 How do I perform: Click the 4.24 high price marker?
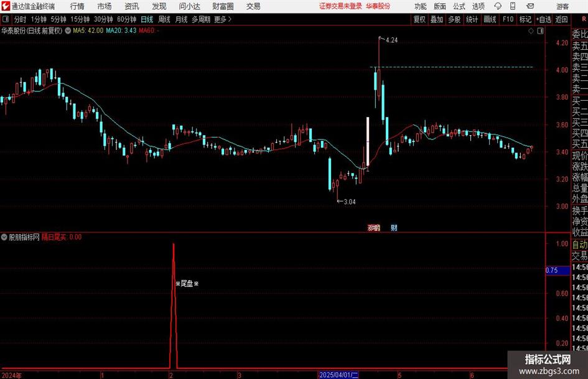coord(391,40)
